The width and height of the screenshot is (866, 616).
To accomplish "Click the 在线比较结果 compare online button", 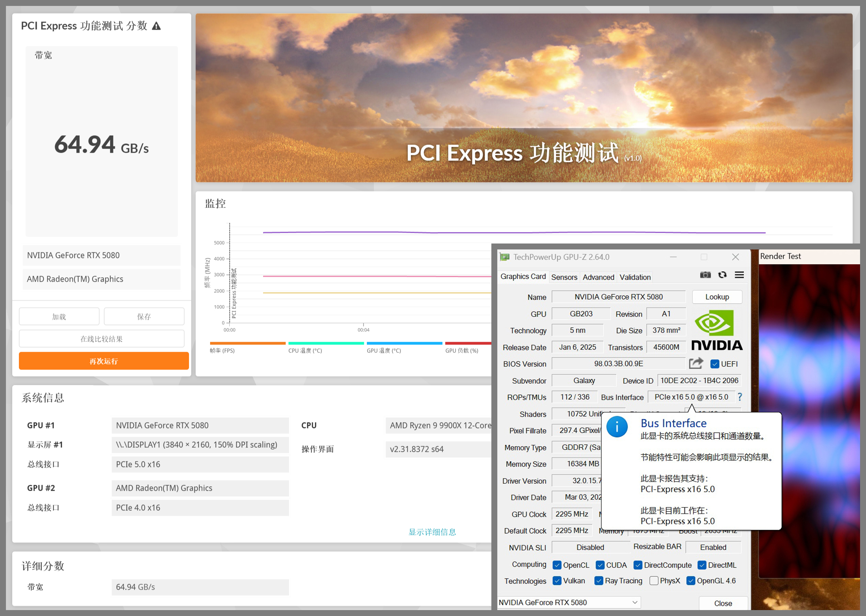I will point(102,339).
